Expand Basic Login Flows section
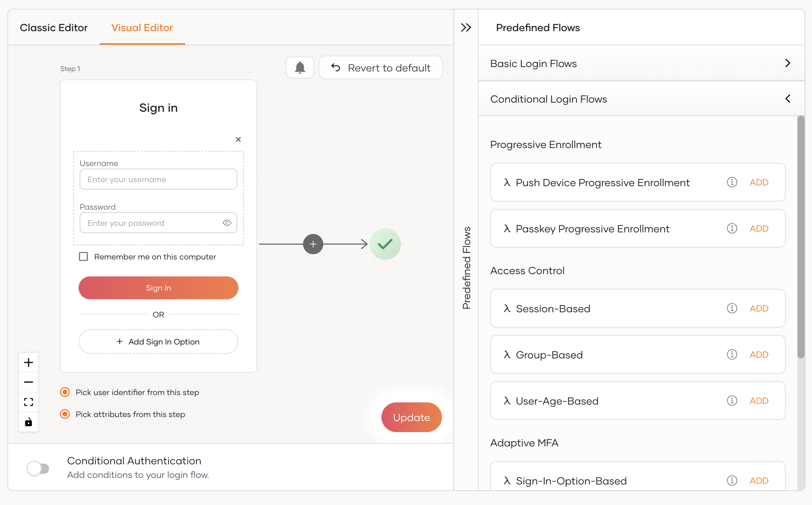The width and height of the screenshot is (812, 505). tap(641, 63)
